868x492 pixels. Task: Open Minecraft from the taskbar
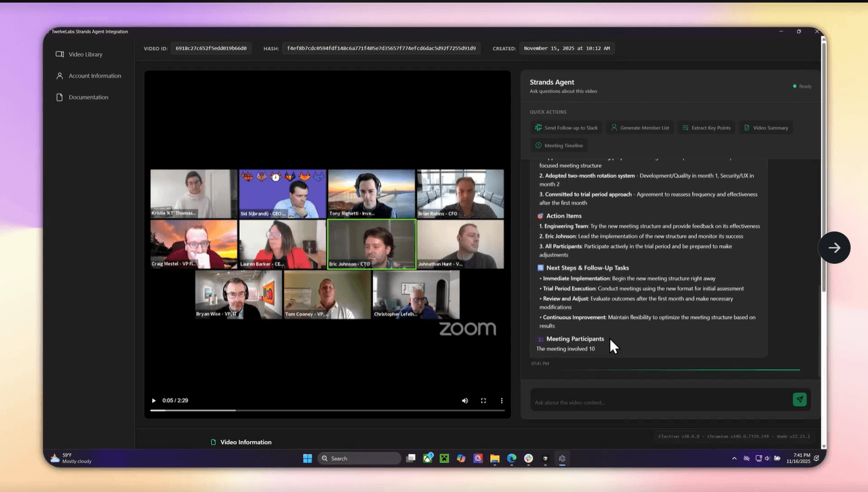444,458
